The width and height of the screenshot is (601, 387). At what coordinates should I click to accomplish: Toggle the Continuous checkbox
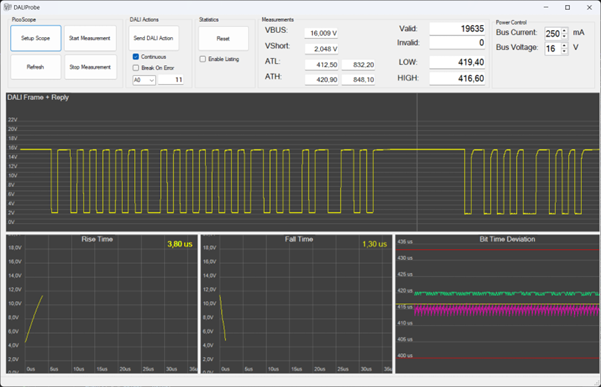coord(136,57)
